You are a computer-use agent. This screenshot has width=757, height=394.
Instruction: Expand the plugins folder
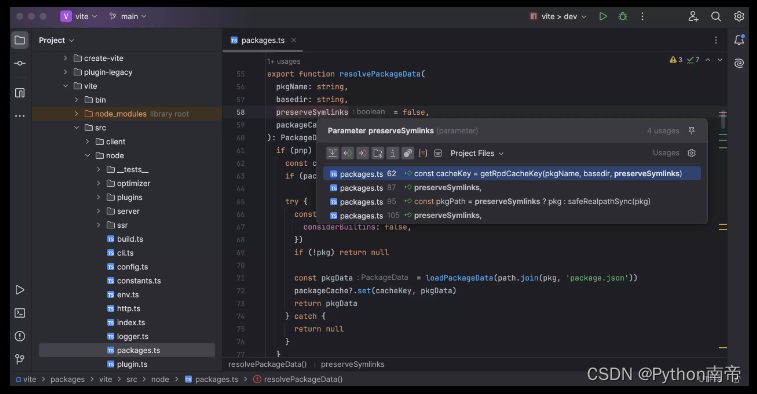pyautogui.click(x=98, y=197)
